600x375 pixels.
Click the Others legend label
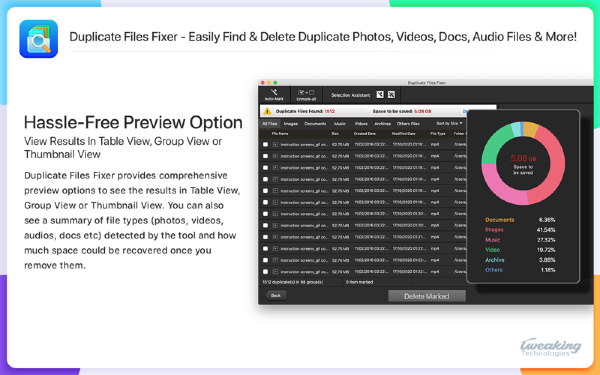point(494,270)
